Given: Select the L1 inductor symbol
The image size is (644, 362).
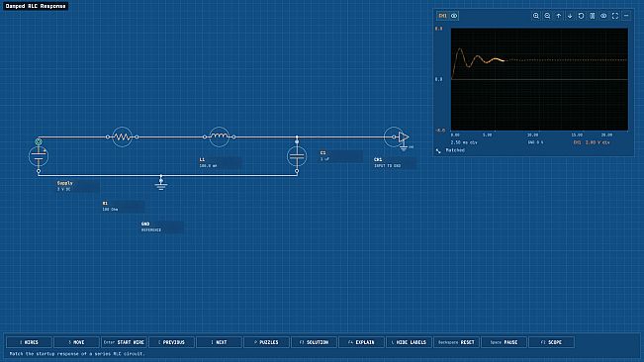Looking at the screenshot, I should pos(219,136).
